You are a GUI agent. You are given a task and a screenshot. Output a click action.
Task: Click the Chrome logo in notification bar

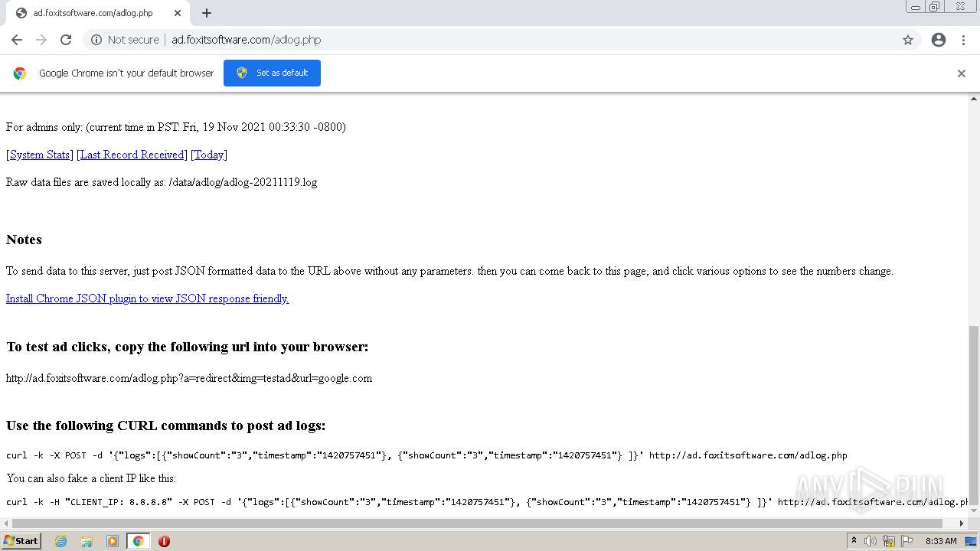[x=20, y=73]
